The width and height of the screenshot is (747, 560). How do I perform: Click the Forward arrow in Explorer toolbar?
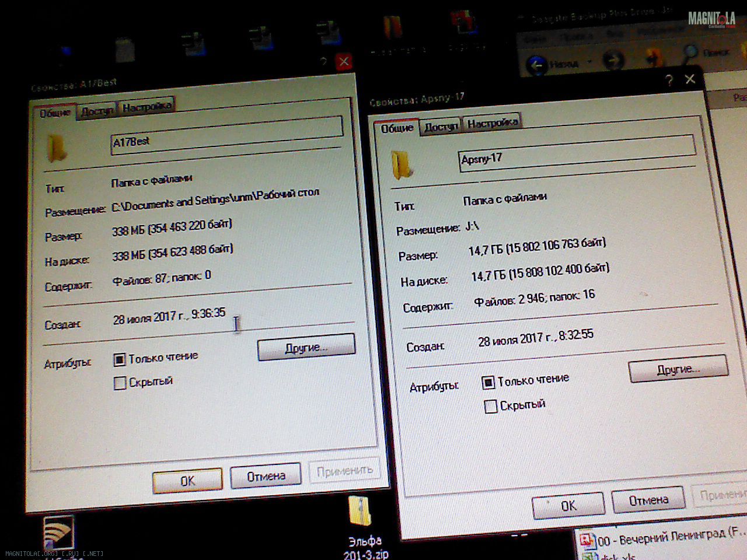(x=613, y=59)
